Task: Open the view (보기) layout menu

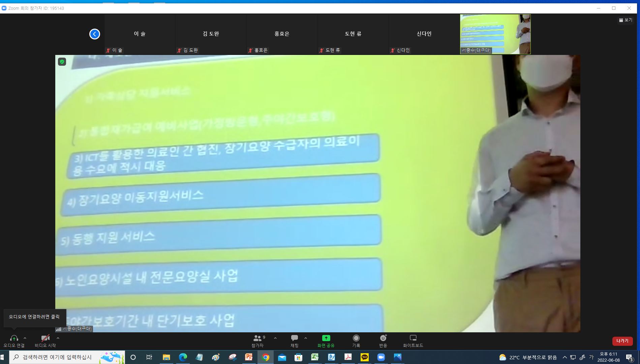Action: 626,20
